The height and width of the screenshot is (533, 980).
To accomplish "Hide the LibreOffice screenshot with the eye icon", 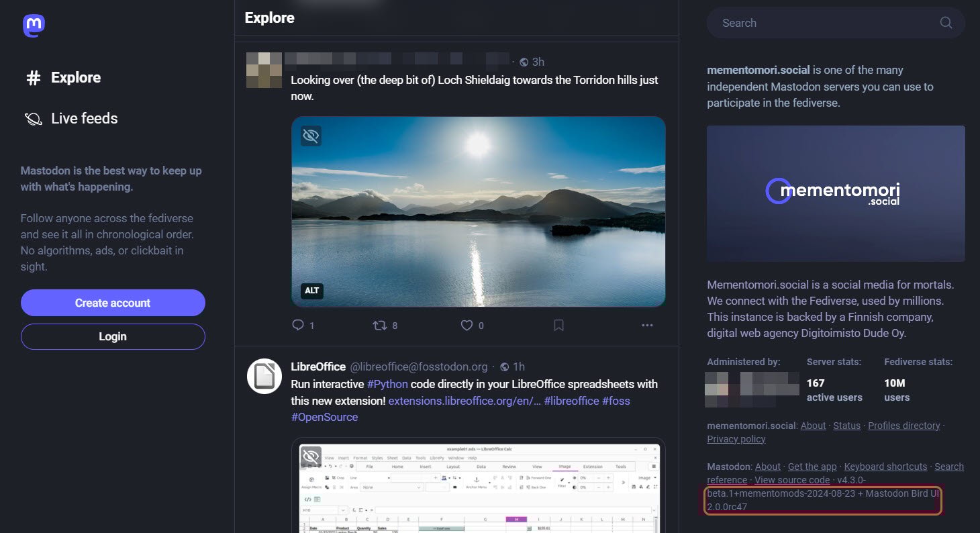I will [x=311, y=456].
